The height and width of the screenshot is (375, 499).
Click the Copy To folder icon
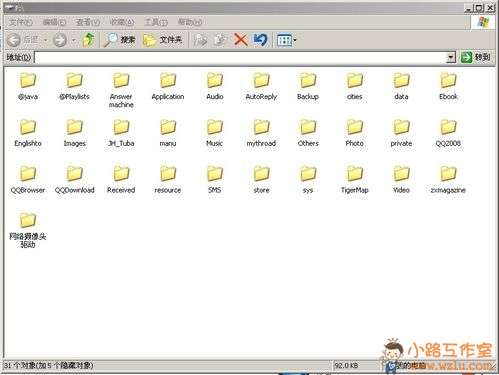click(220, 40)
